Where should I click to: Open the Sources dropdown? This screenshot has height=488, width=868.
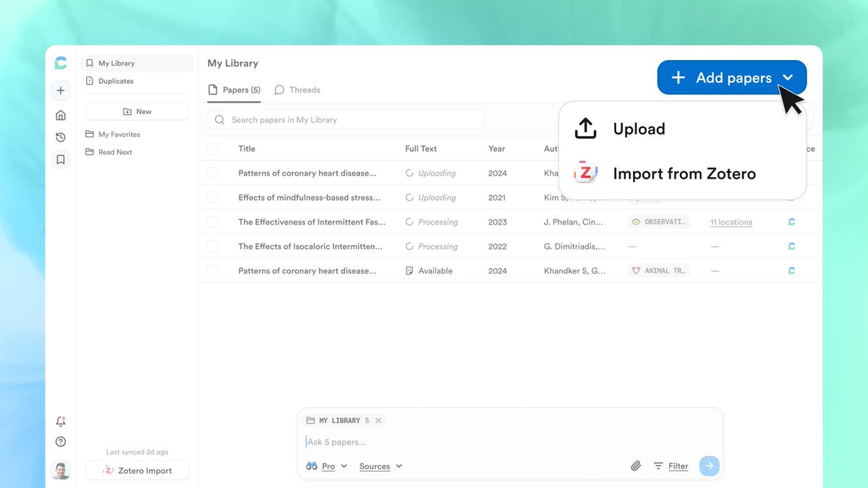pyautogui.click(x=380, y=466)
